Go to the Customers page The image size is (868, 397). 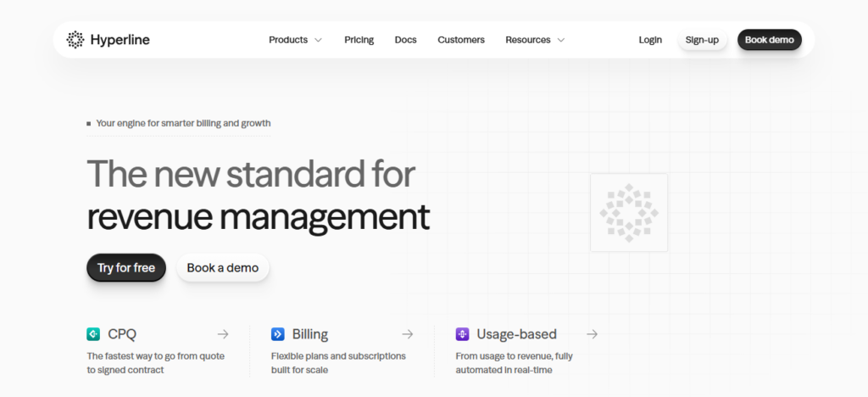coord(461,40)
